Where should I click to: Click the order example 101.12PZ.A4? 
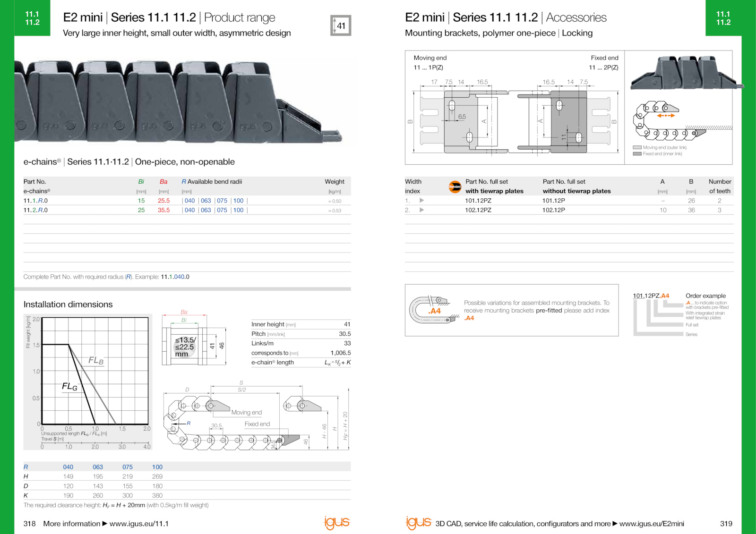(651, 296)
